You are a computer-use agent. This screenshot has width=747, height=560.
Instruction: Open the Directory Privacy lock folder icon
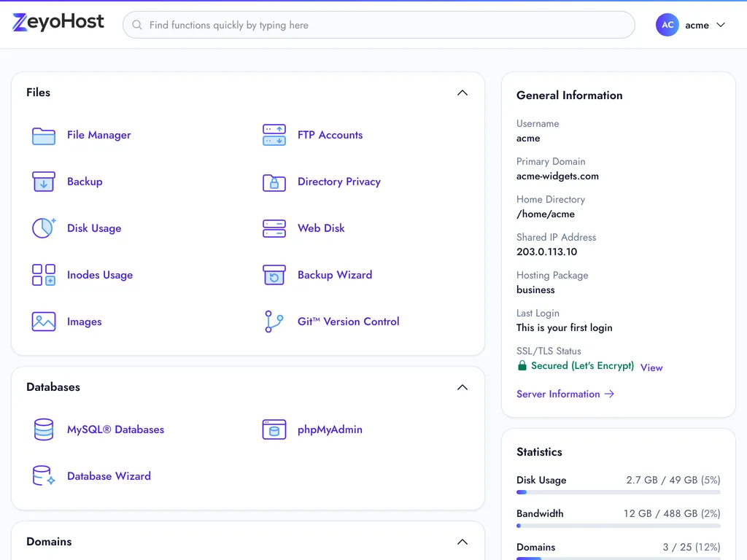point(274,182)
